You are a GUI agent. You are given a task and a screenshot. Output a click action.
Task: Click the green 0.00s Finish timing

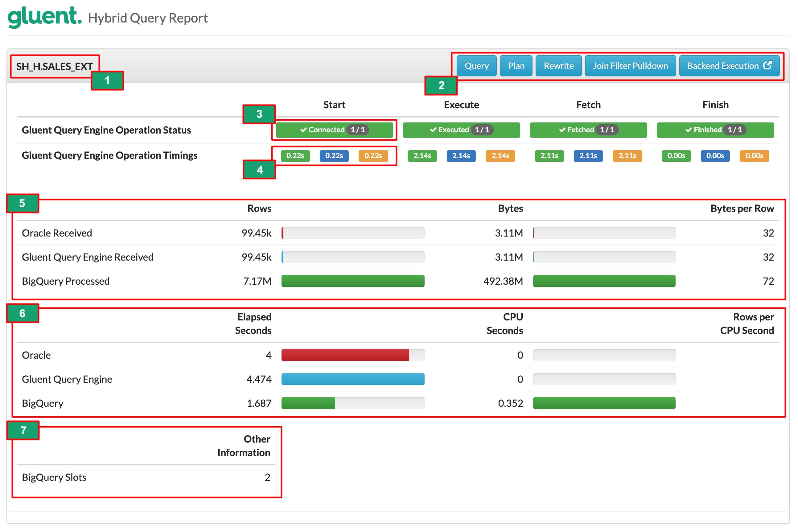tap(676, 156)
